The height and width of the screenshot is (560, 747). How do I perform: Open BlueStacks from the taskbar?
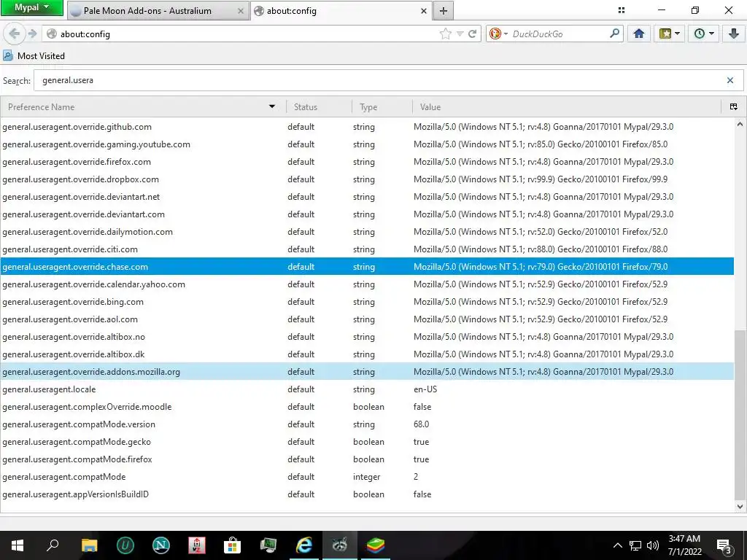point(376,545)
